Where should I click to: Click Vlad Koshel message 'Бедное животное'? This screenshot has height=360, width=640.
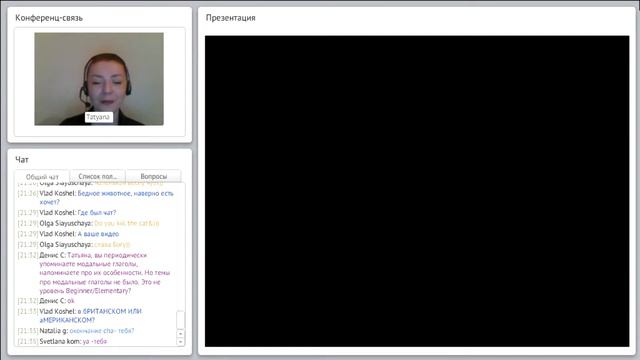(x=107, y=198)
